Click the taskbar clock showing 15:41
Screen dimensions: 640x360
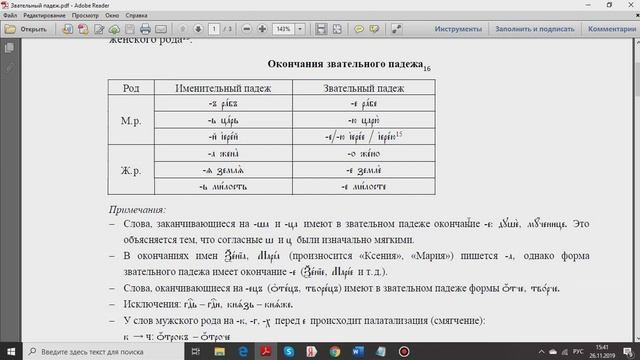click(x=602, y=351)
